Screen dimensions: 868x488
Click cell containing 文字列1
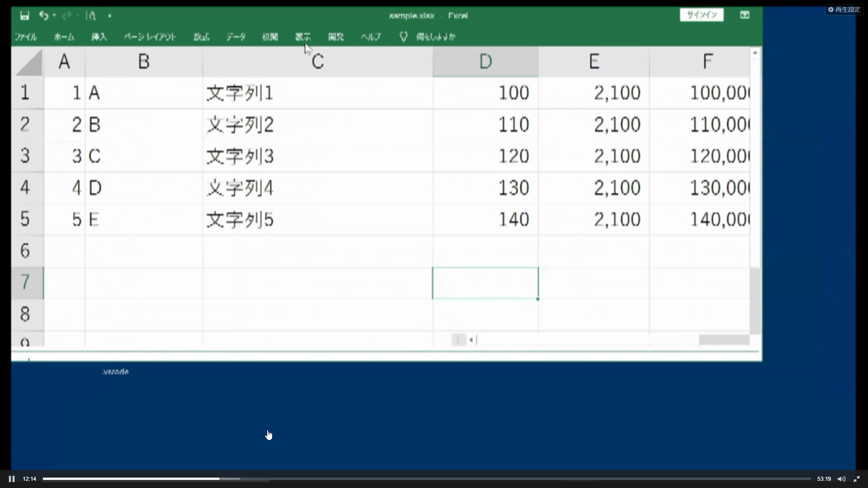317,93
